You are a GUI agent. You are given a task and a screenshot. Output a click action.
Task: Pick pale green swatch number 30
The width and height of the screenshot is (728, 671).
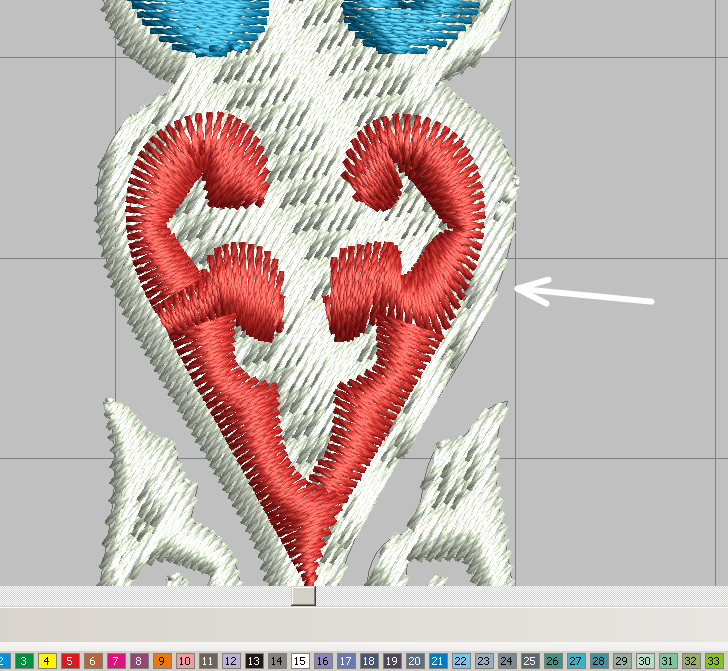coord(644,661)
